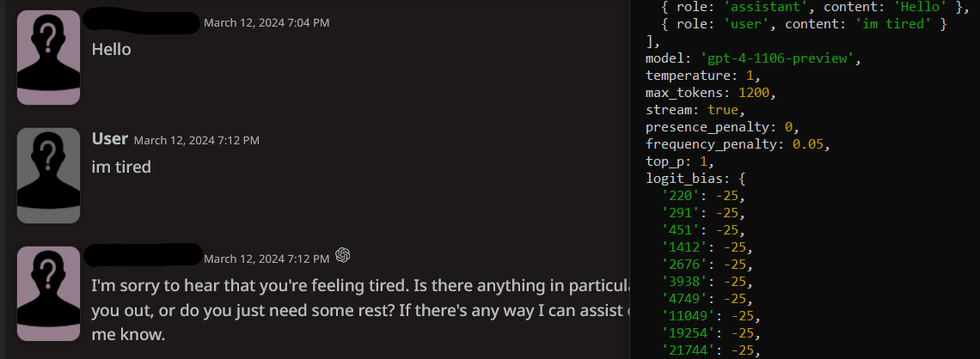The height and width of the screenshot is (359, 980).
Task: Click the avatar next to the assistant's tired reply
Action: [48, 294]
